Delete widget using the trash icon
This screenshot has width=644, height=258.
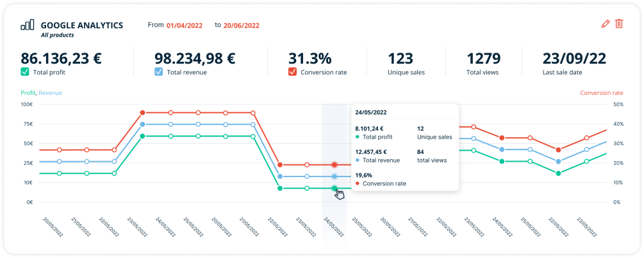click(619, 24)
